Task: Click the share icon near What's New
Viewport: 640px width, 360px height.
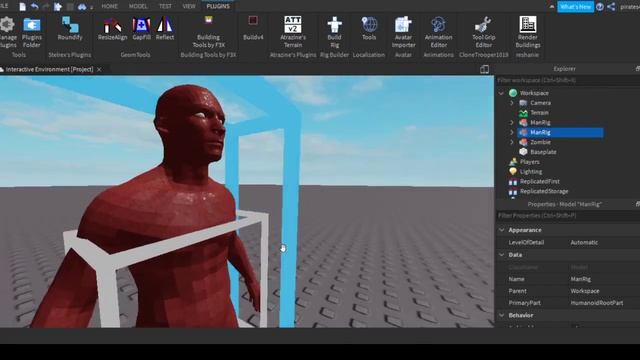Action: [611, 7]
